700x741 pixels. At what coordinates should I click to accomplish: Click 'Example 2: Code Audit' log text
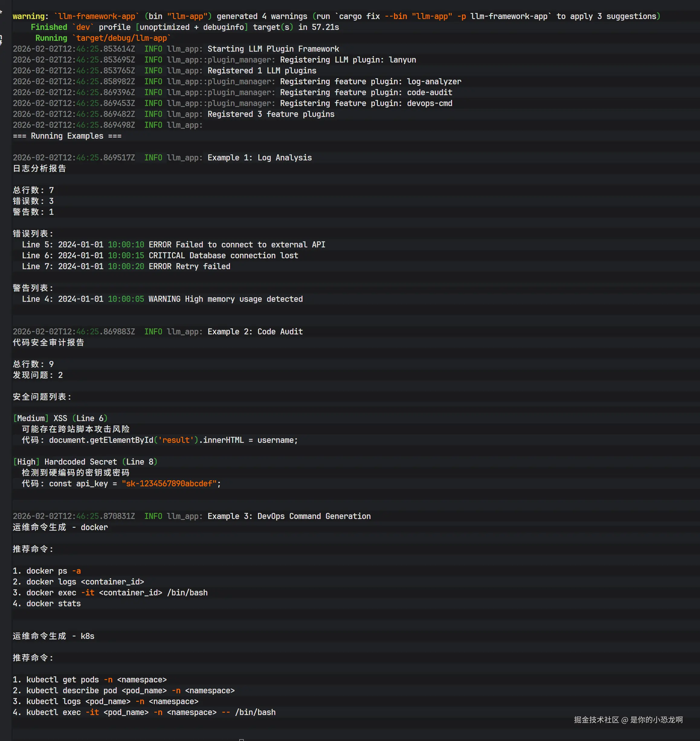point(255,331)
